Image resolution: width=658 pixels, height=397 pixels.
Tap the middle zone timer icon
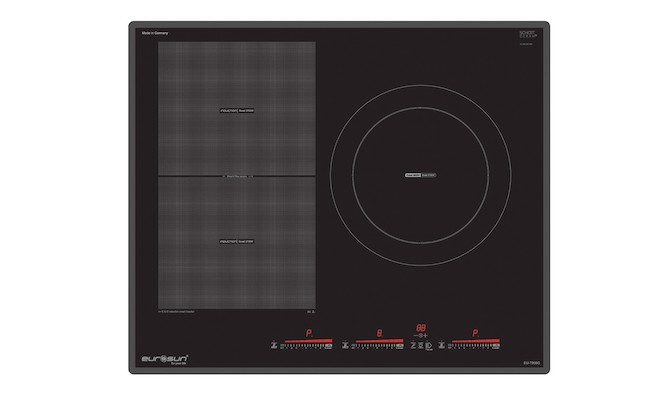[x=345, y=345]
